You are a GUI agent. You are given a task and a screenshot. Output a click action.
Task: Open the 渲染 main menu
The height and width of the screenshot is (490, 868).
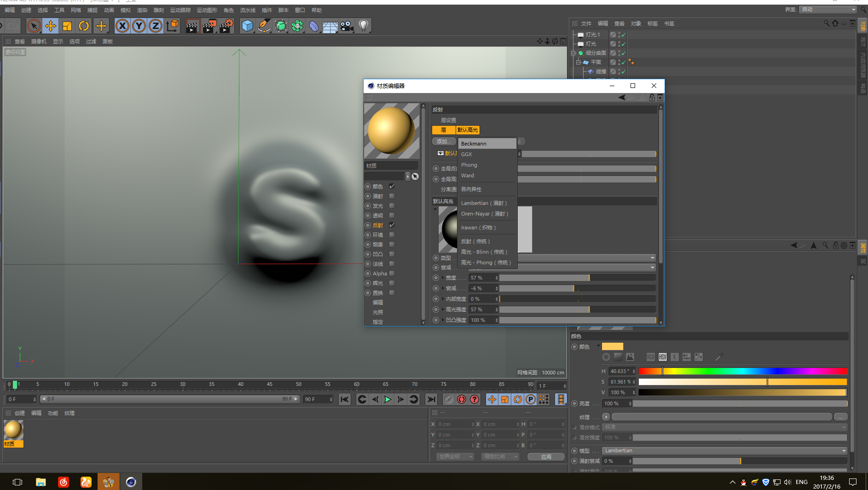(x=142, y=10)
